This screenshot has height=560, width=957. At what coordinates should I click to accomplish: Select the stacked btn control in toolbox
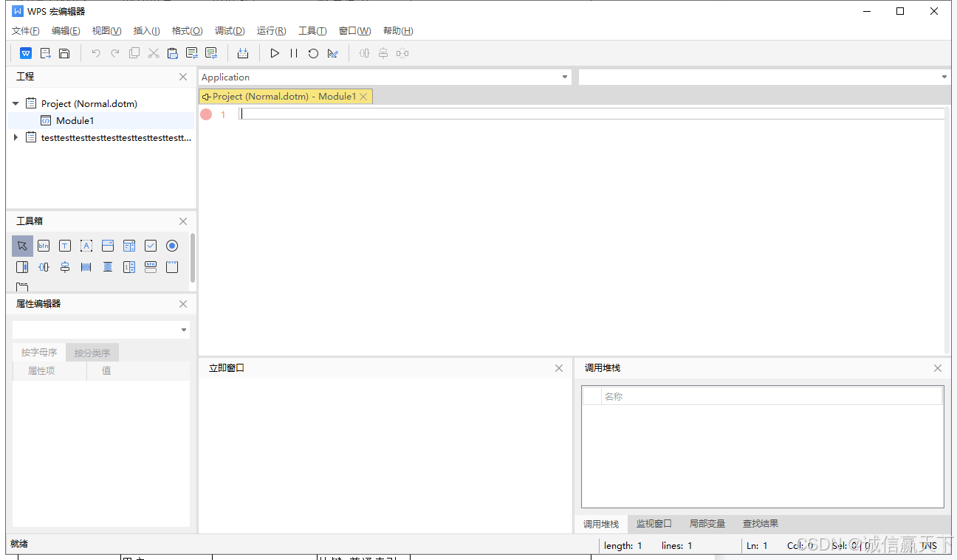point(151,267)
